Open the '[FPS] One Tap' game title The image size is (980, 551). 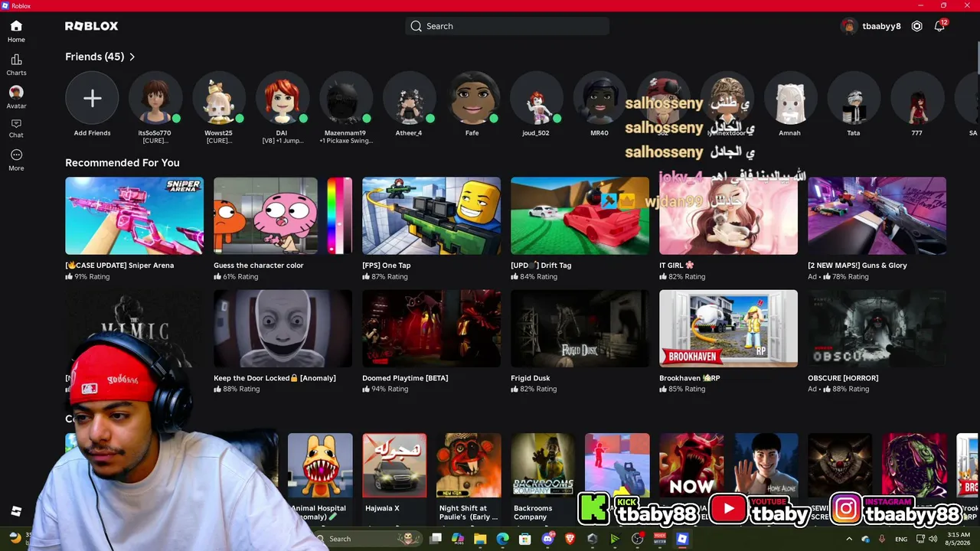coord(387,266)
